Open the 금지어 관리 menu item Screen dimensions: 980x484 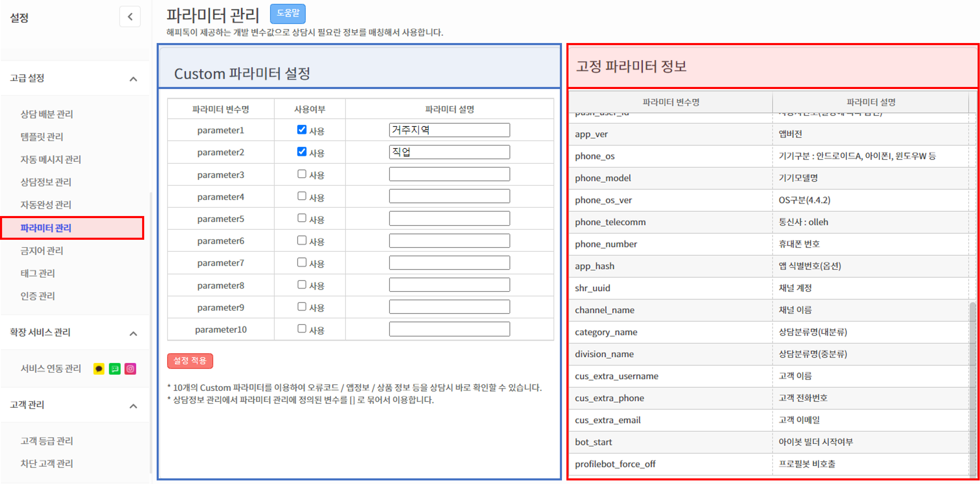(42, 250)
